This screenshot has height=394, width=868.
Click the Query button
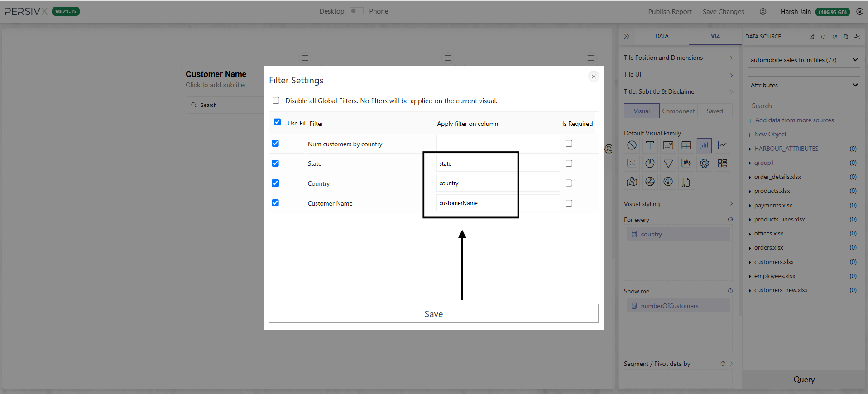click(x=804, y=380)
